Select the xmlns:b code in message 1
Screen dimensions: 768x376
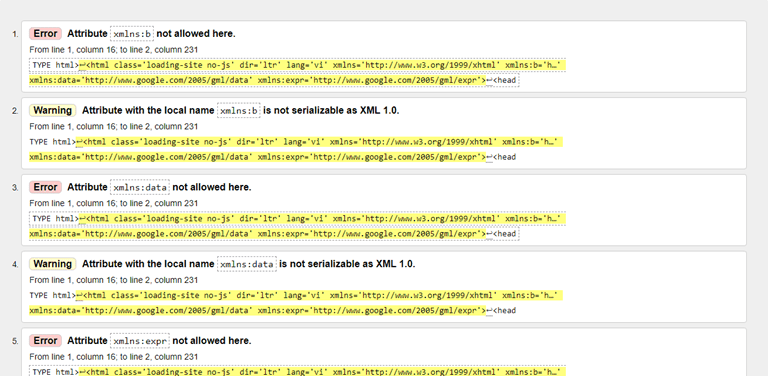132,34
